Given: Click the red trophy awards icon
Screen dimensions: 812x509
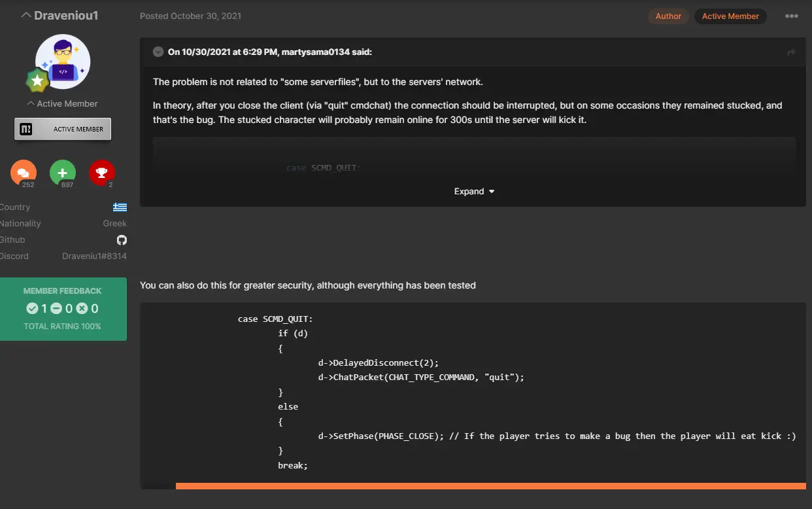Looking at the screenshot, I should (x=101, y=173).
